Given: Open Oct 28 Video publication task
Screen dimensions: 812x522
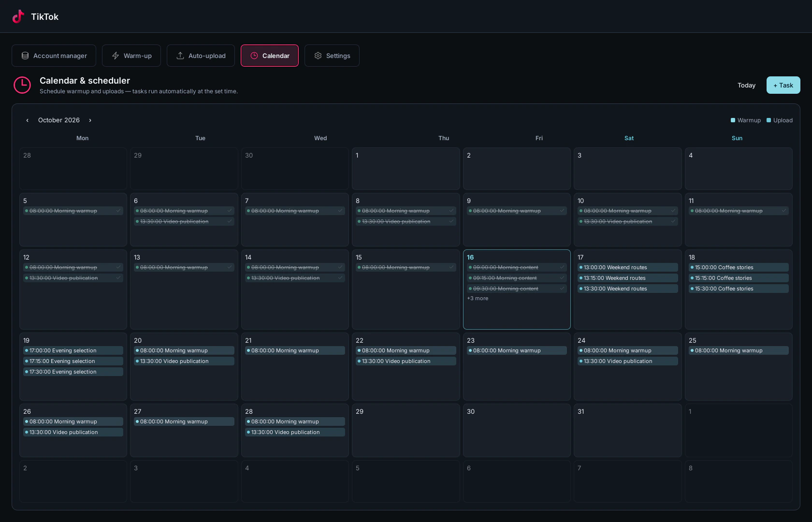Looking at the screenshot, I should (x=295, y=432).
